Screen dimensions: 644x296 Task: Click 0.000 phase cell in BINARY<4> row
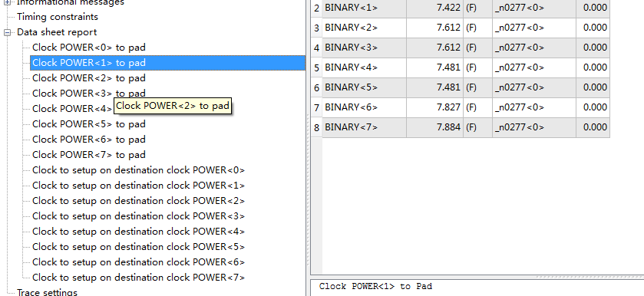pos(593,67)
